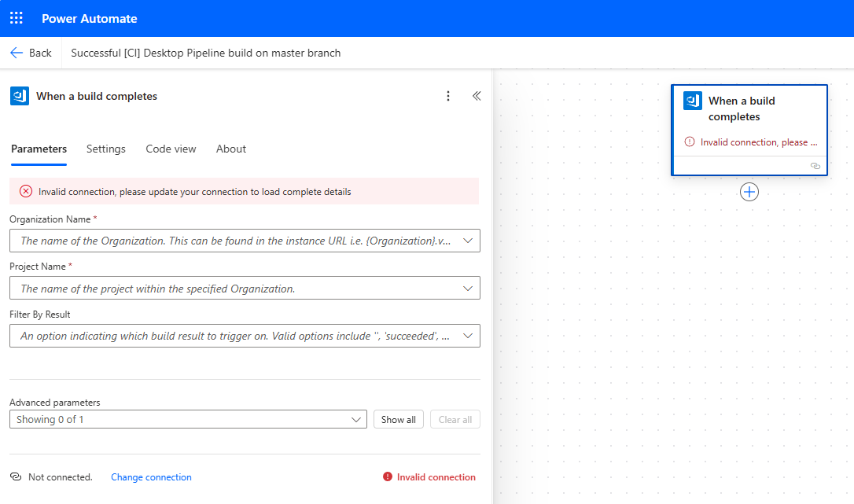
Task: Click the connection link icon on trigger card
Action: coord(815,166)
